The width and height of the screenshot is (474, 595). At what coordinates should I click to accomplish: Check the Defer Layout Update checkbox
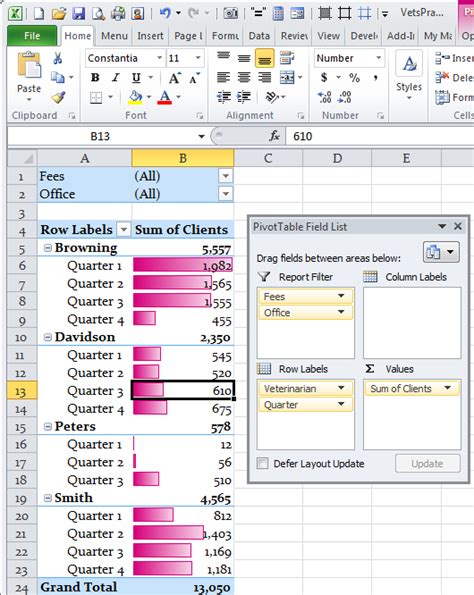pyautogui.click(x=262, y=463)
